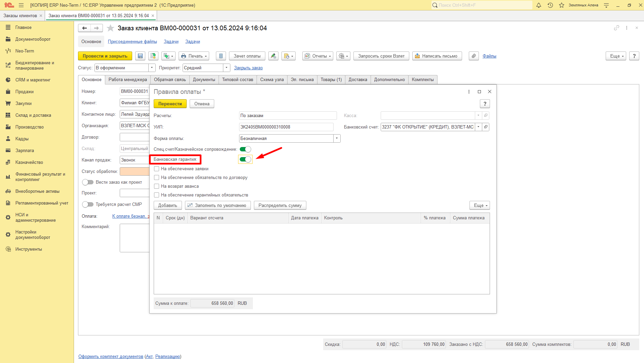Open the hamburger main menu icon

click(x=21, y=5)
